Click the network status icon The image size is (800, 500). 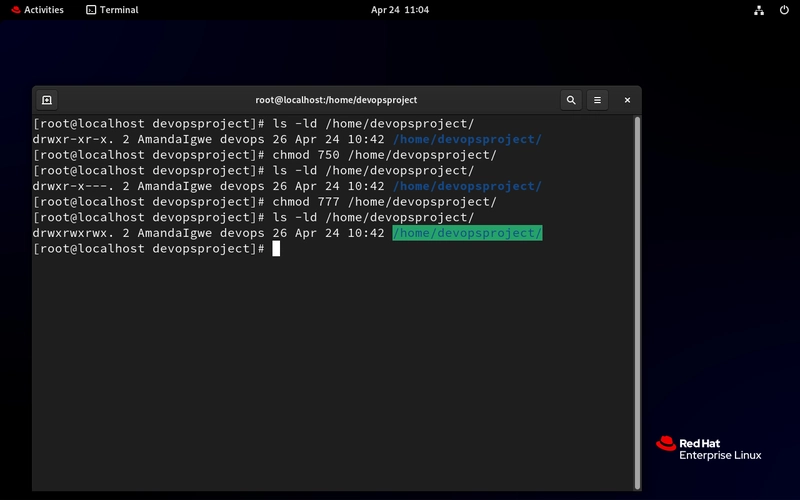pyautogui.click(x=759, y=10)
